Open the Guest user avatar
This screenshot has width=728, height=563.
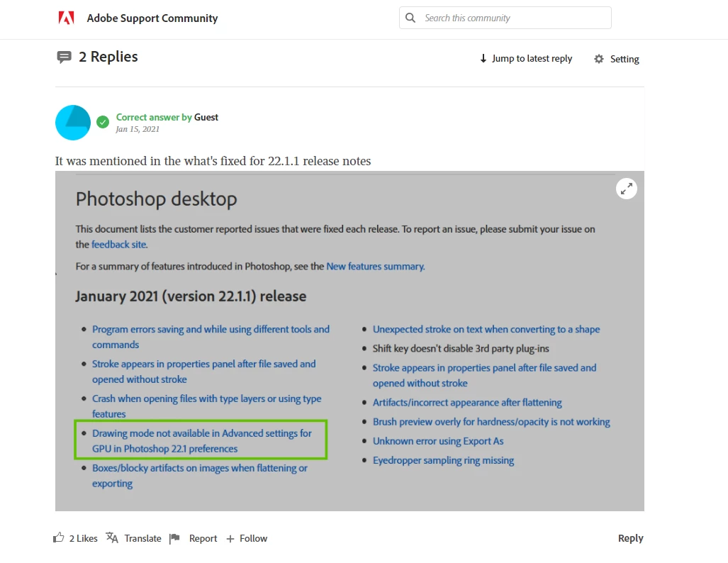[73, 123]
